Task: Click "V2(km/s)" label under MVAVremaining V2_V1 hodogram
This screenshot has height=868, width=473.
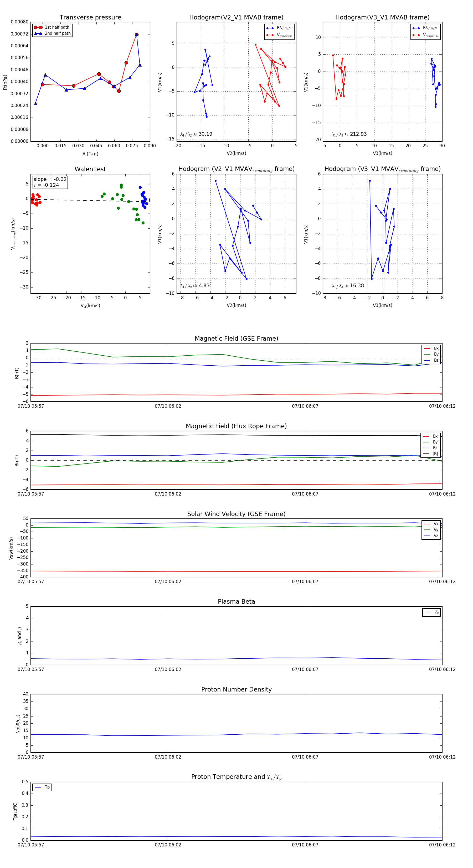Action: pos(236,305)
